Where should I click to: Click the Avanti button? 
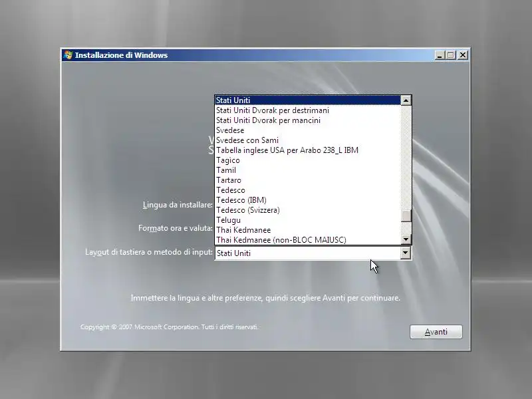click(x=436, y=332)
